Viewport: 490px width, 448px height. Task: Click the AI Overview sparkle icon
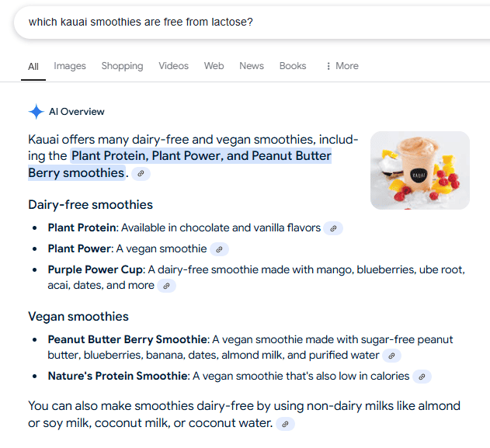tap(36, 112)
